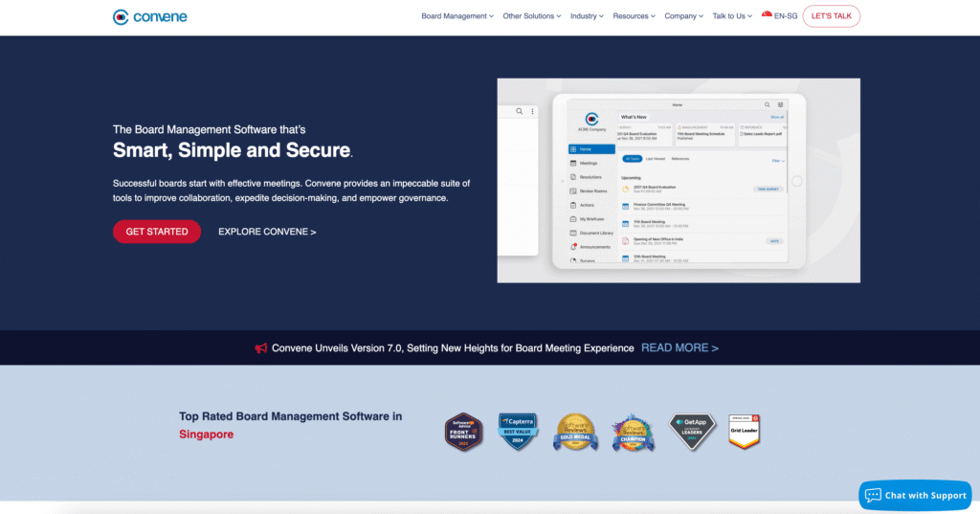Screen dimensions: 980x514
Task: Click the filter settings icon in tablet header
Action: 780,105
